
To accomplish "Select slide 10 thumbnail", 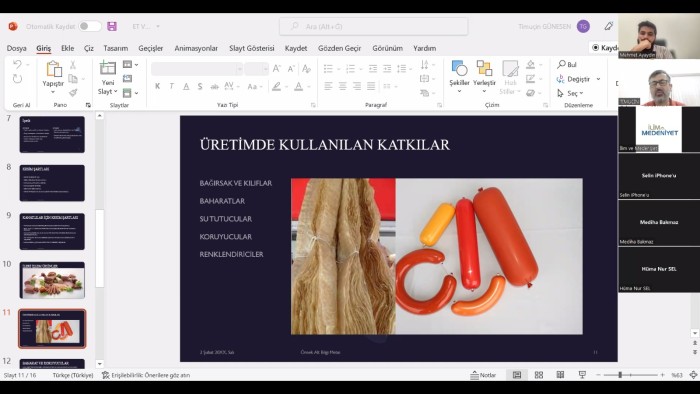I will click(52, 280).
